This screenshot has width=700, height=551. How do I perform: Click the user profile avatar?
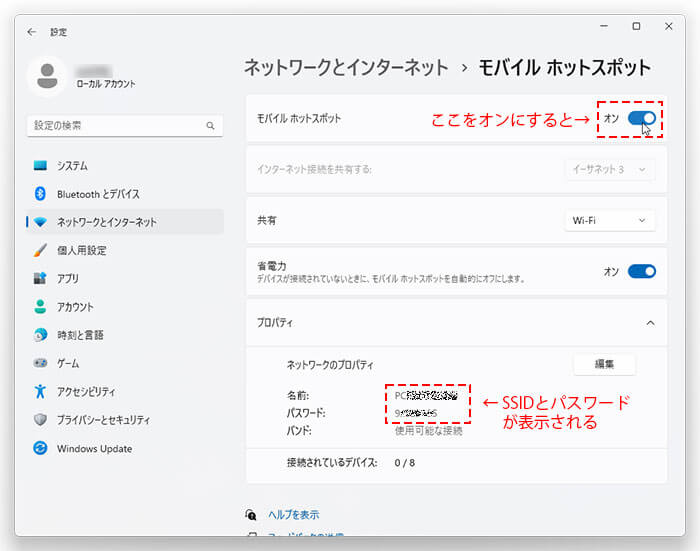click(47, 76)
